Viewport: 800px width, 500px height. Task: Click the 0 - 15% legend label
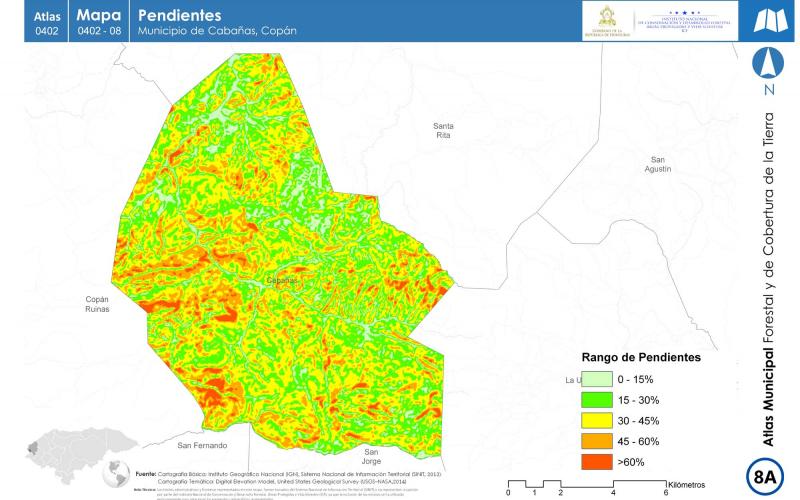pos(635,380)
